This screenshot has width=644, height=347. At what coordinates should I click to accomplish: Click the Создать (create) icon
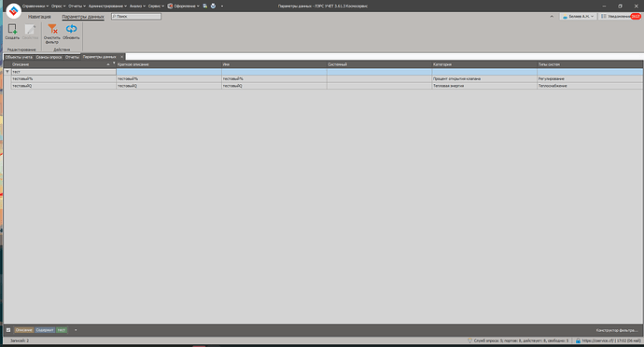[12, 29]
